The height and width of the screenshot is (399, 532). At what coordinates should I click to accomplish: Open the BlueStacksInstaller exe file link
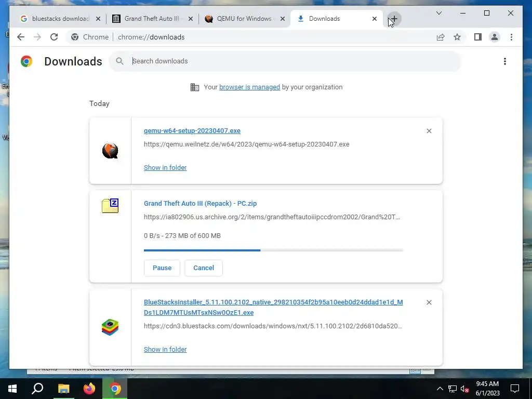point(273,308)
